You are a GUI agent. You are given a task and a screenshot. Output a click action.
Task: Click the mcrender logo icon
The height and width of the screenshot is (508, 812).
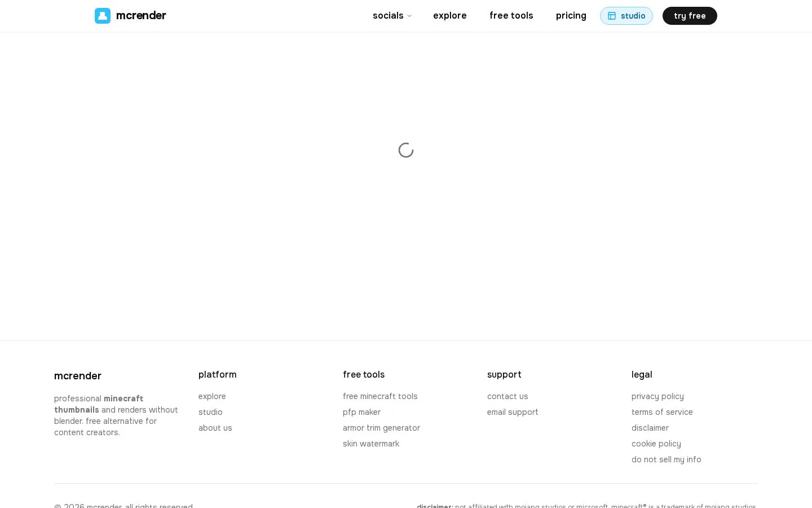coord(103,16)
